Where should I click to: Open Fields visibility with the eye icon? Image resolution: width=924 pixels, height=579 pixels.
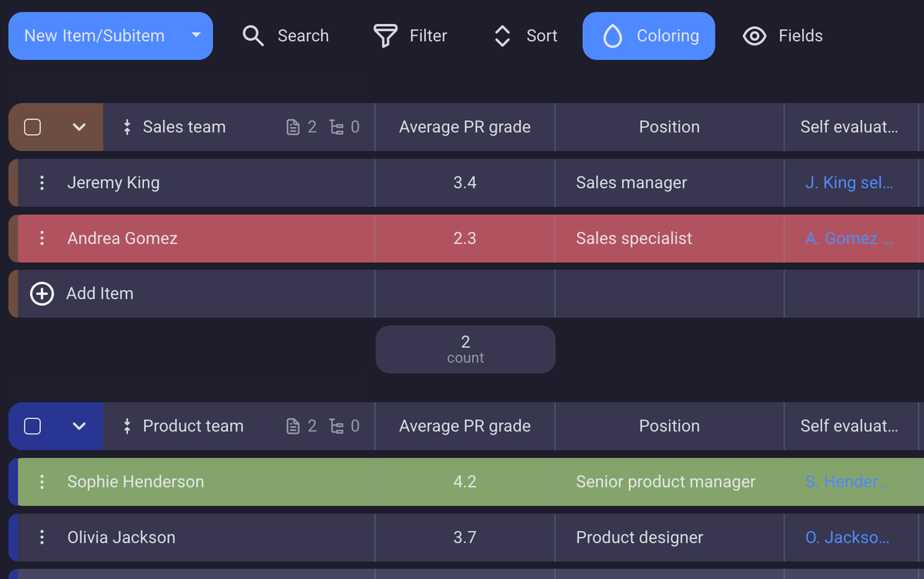point(754,35)
